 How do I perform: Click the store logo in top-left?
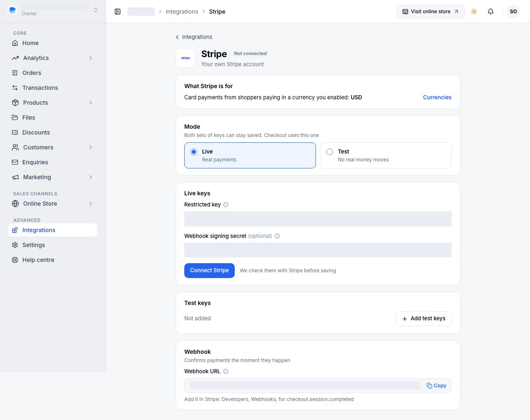[x=12, y=10]
